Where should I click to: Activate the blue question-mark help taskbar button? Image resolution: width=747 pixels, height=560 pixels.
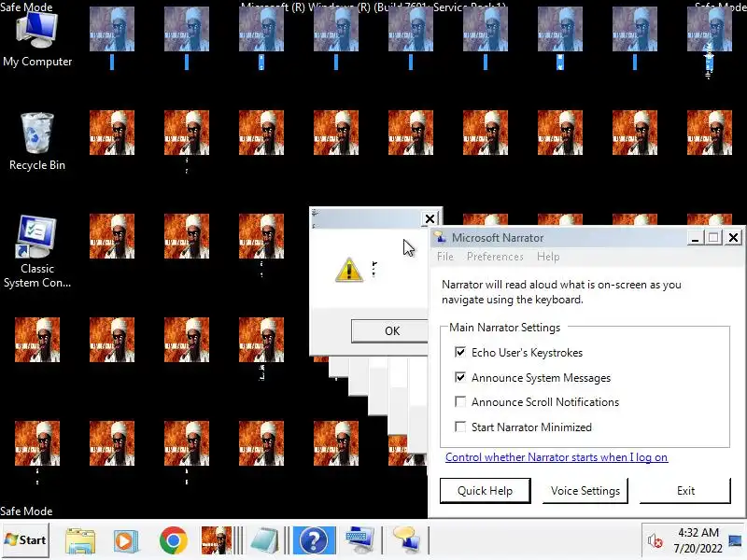pyautogui.click(x=314, y=540)
